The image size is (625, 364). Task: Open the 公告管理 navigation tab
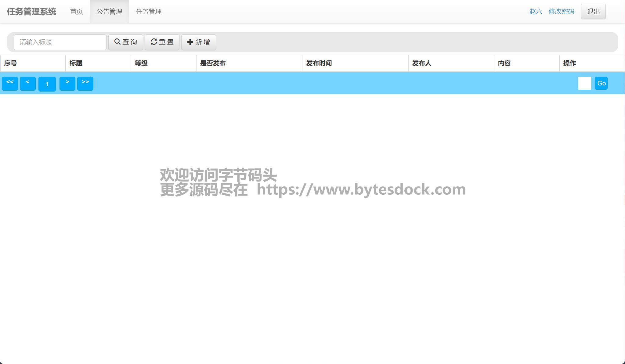pos(109,12)
